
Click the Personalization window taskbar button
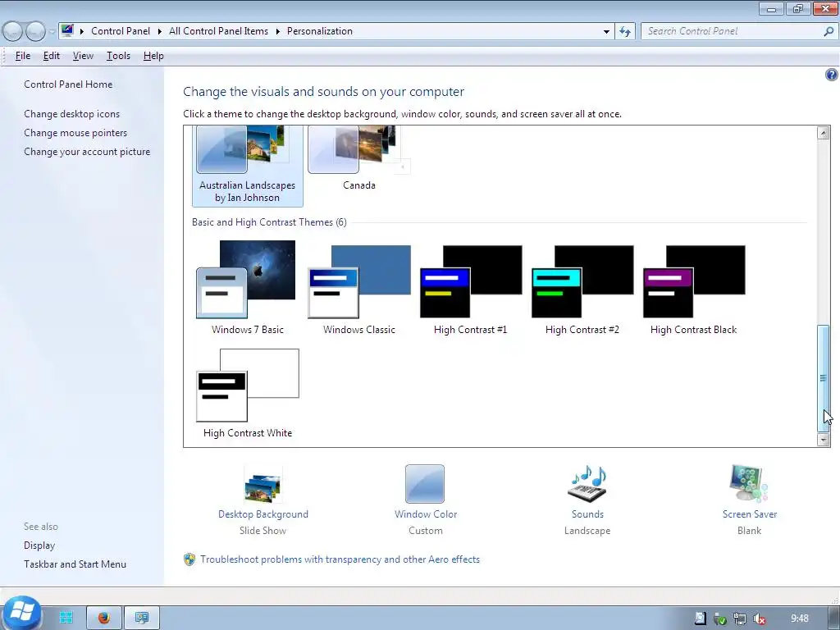142,618
